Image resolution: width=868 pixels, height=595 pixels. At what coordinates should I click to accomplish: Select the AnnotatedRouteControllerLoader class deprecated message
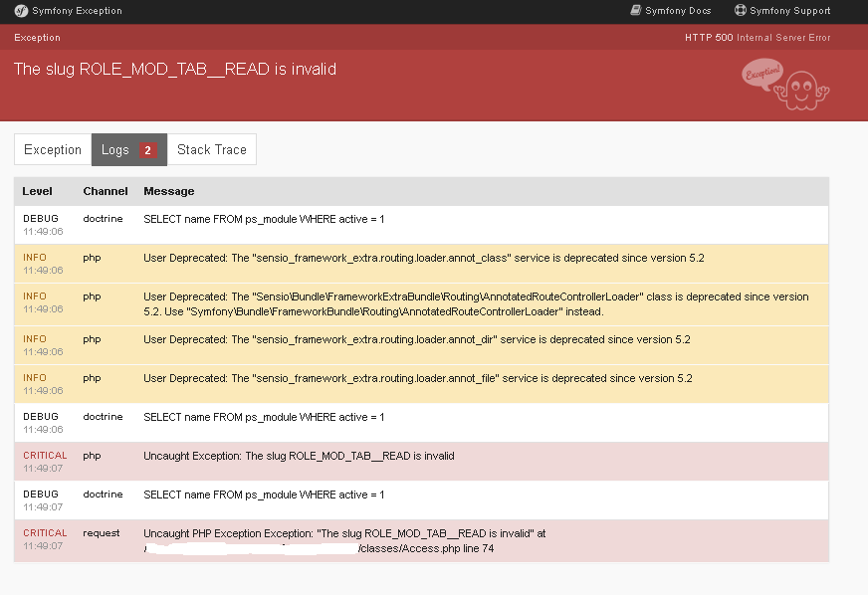pos(476,303)
